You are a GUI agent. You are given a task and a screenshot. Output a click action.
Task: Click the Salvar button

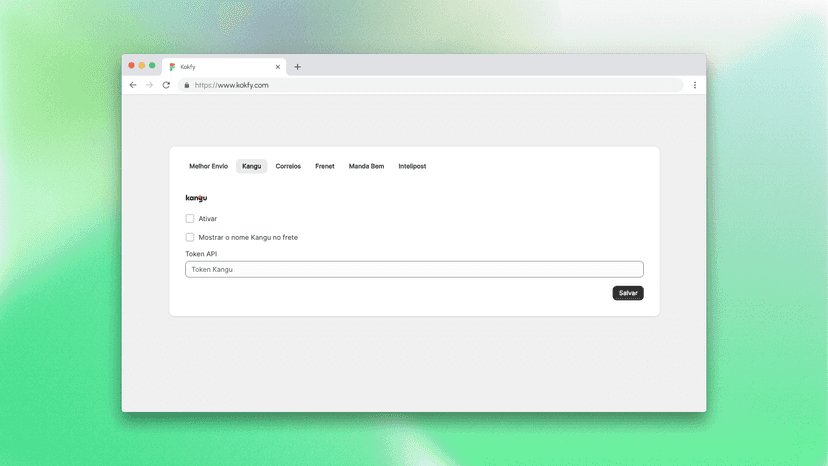(x=628, y=293)
